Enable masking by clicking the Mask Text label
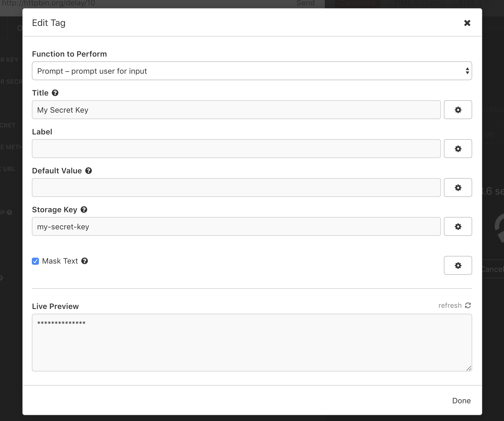504x421 pixels. (60, 261)
